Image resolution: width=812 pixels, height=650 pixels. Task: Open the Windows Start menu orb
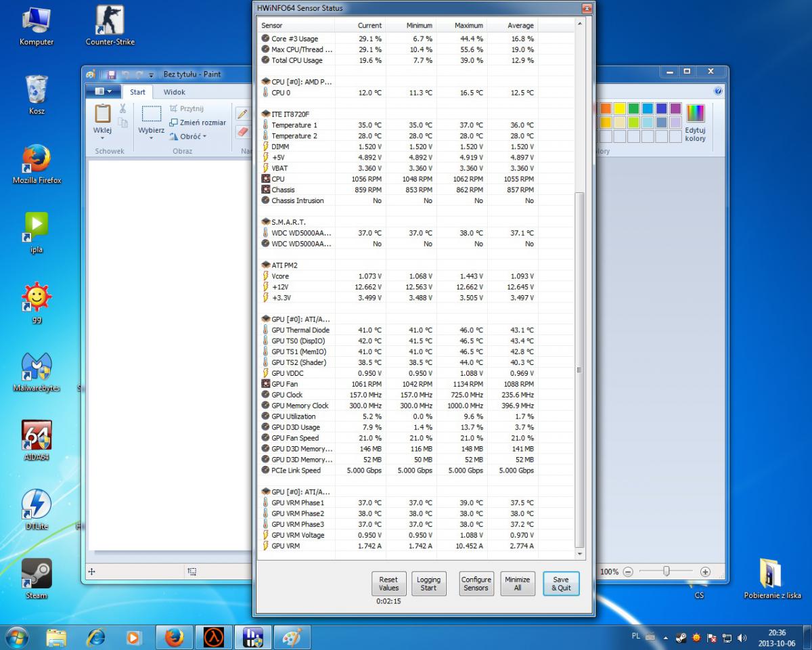(x=16, y=637)
